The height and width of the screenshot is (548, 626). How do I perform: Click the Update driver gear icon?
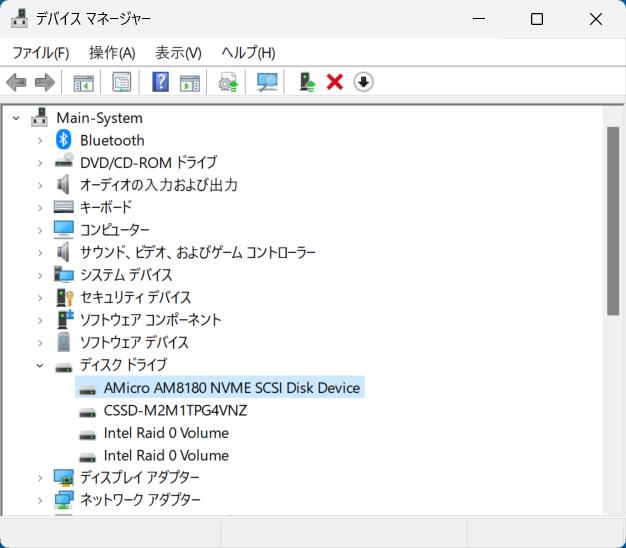pos(228,82)
